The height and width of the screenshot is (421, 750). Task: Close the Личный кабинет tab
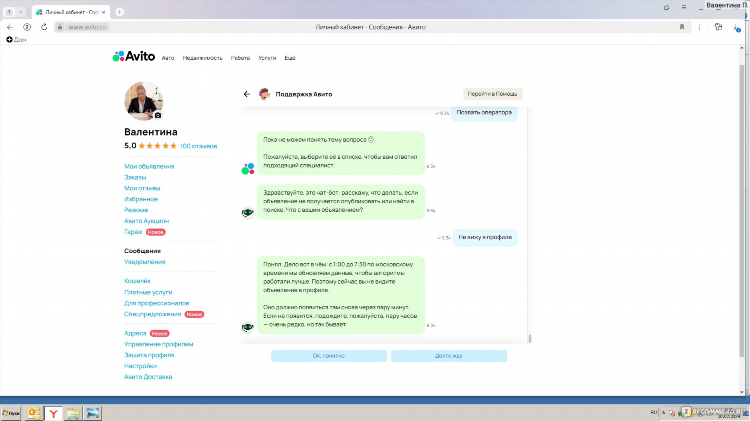click(x=103, y=12)
